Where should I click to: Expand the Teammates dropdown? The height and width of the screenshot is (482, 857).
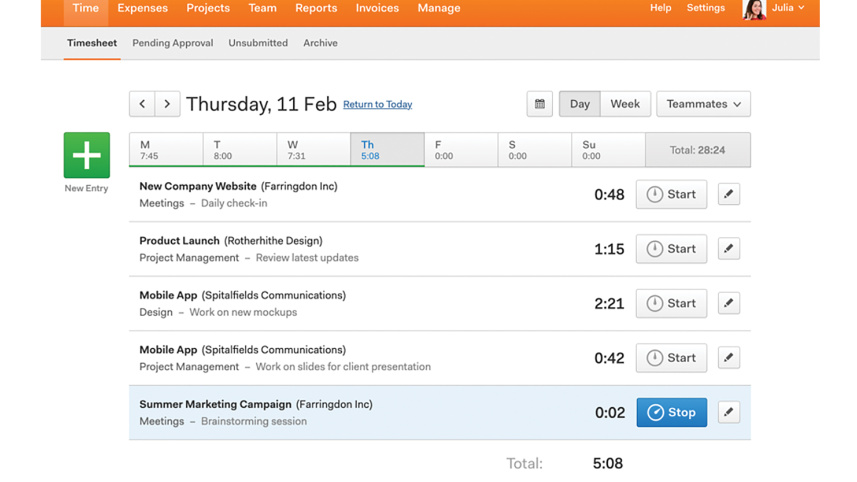703,104
